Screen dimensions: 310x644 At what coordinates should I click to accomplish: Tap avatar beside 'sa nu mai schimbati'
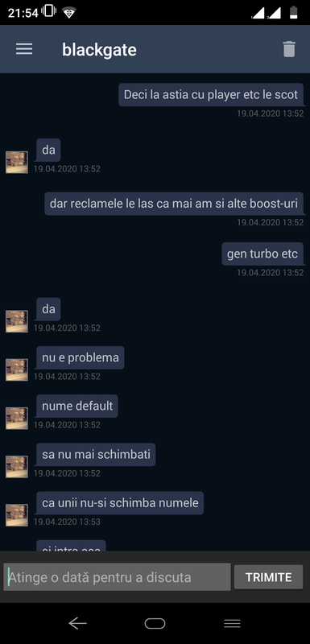(x=17, y=467)
